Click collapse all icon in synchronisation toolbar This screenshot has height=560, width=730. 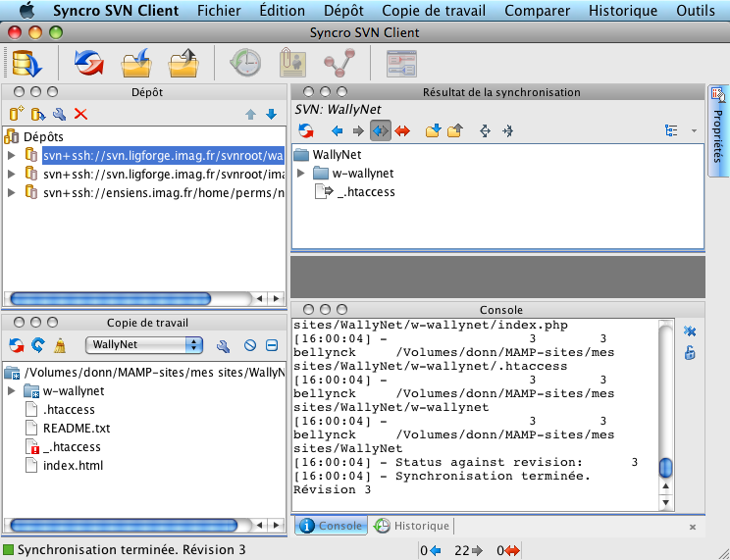pyautogui.click(x=508, y=131)
